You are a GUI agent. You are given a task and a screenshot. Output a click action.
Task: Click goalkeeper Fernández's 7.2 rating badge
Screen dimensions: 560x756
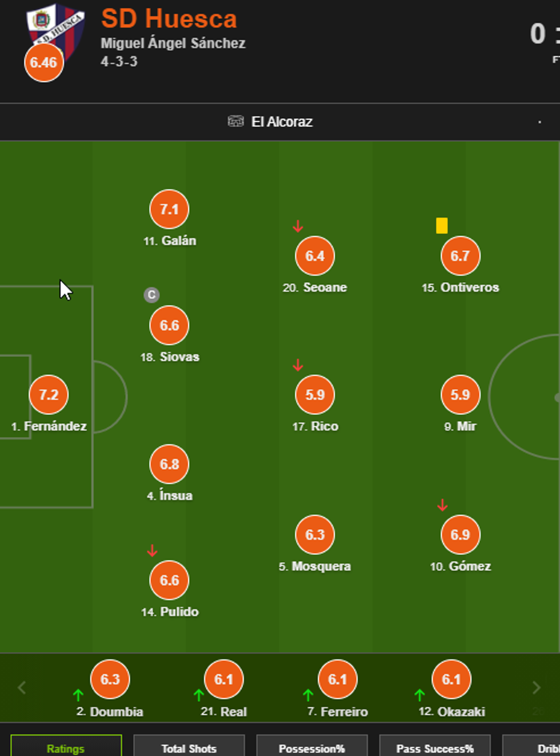[x=49, y=394]
